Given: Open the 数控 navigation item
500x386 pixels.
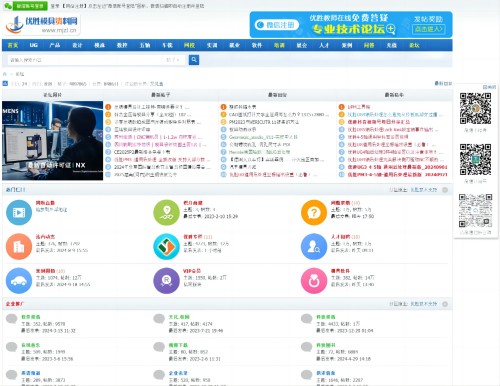Looking at the screenshot, I should click(122, 45).
